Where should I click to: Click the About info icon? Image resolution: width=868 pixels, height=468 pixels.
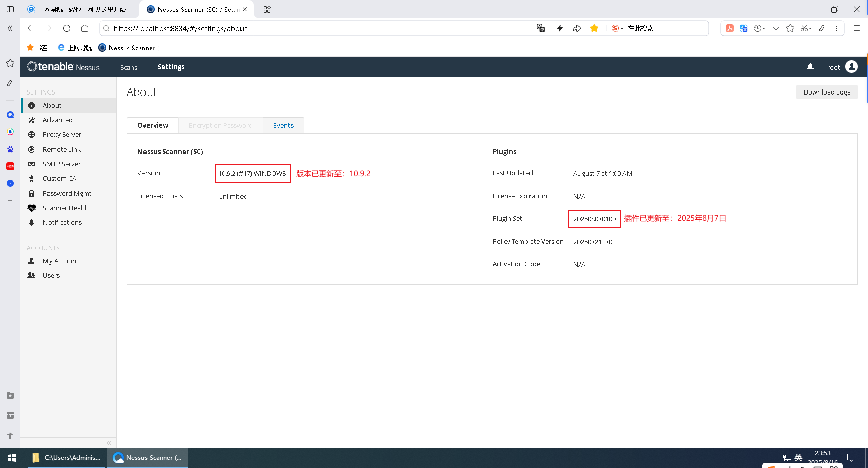click(31, 106)
